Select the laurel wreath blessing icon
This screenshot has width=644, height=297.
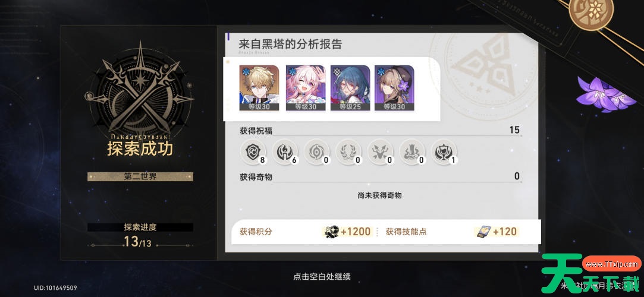coord(348,152)
